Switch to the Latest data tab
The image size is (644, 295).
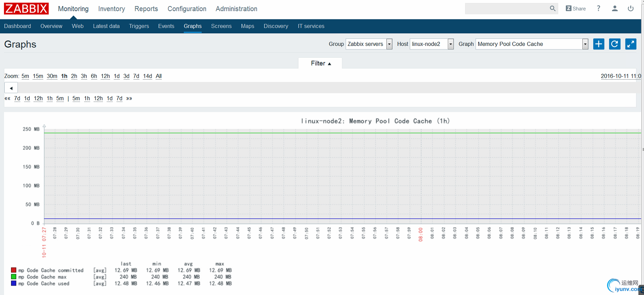[106, 26]
